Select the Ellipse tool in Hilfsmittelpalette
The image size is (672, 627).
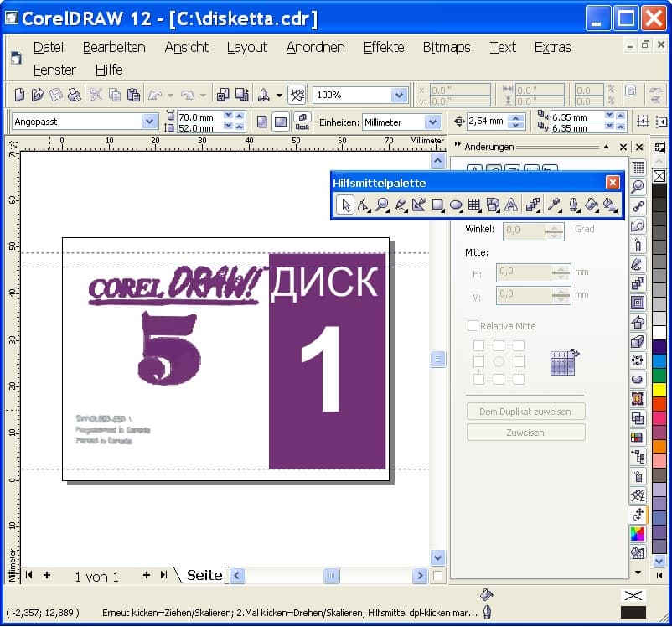click(456, 205)
